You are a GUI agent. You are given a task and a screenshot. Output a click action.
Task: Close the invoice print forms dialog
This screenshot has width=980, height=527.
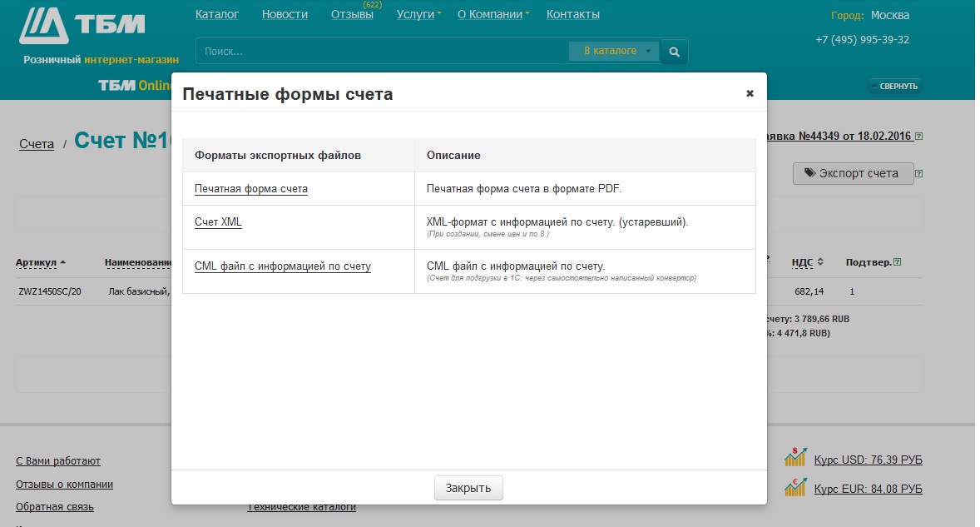[x=750, y=94]
